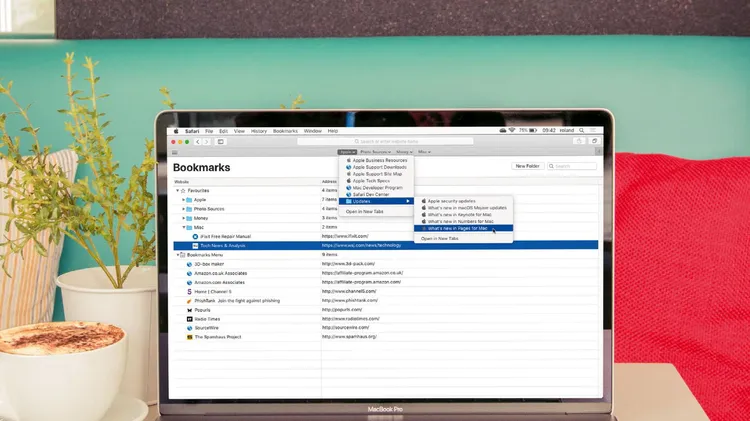
Task: Go forward with the Safari forward arrow
Action: 206,142
